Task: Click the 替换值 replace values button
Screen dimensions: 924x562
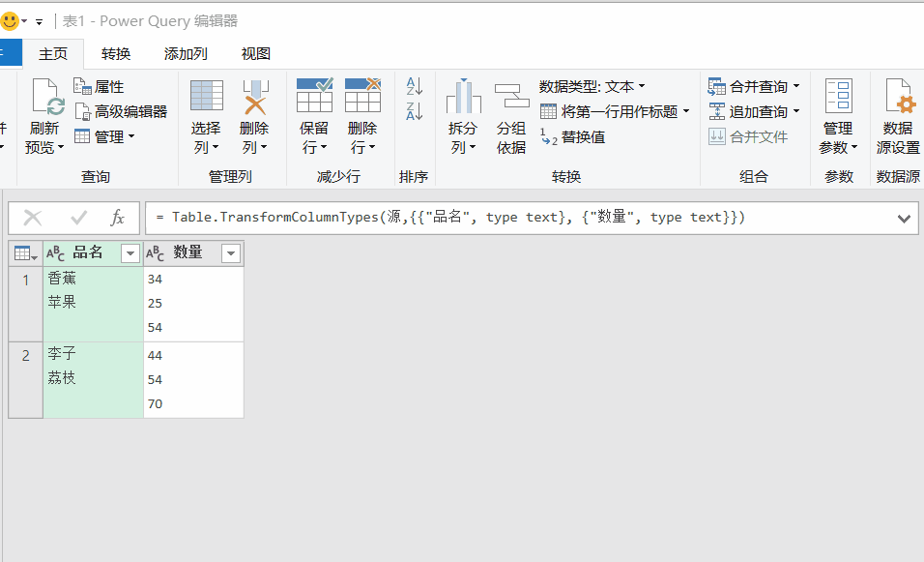Action: pyautogui.click(x=572, y=136)
